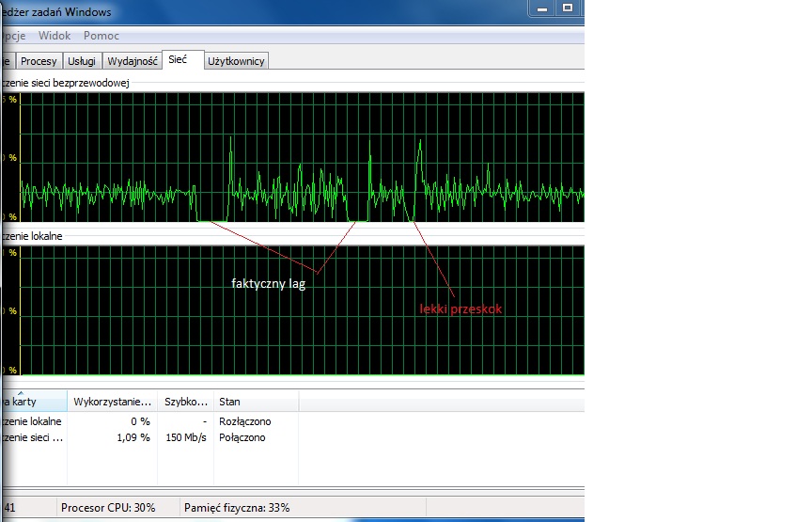Click the Rozłączono status cell
Screen dimensions: 812x522
click(245, 421)
